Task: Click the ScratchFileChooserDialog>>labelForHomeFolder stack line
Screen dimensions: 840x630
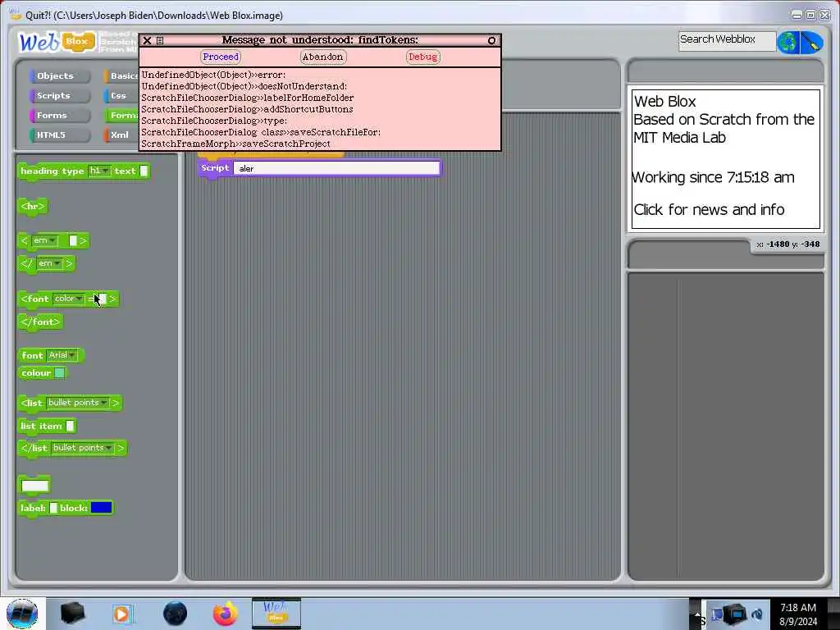Action: [x=248, y=98]
